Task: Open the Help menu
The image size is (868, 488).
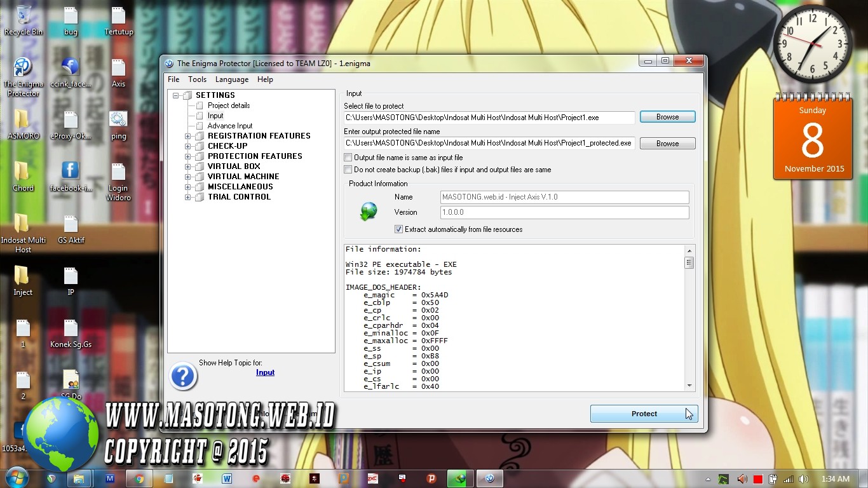Action: click(x=265, y=79)
